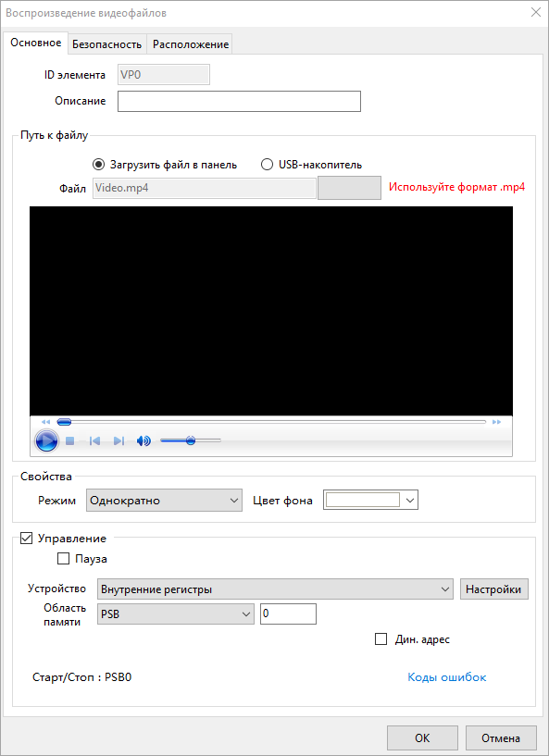Open the Расположение tab

[190, 44]
